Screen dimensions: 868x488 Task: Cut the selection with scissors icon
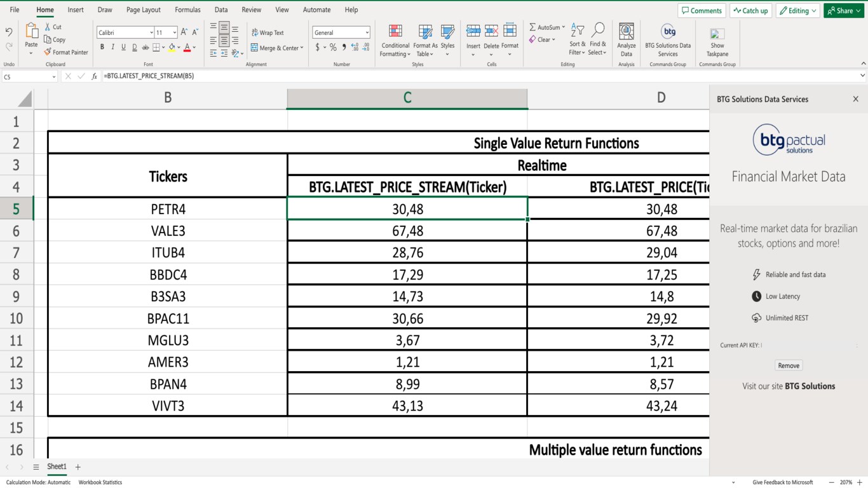coord(53,27)
